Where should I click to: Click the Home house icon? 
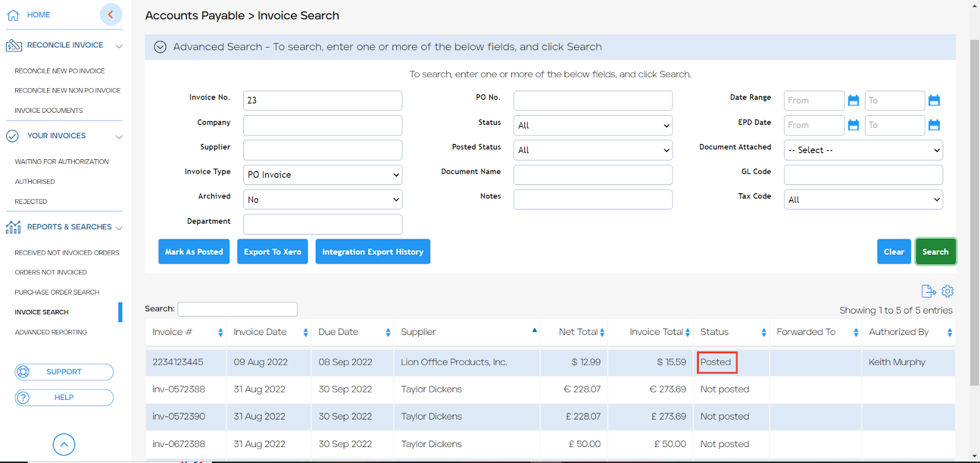coord(13,15)
